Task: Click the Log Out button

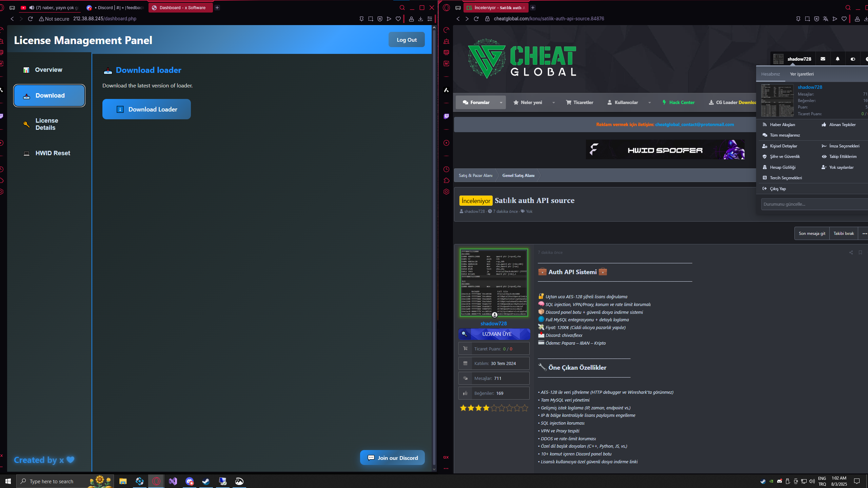Action: point(407,40)
